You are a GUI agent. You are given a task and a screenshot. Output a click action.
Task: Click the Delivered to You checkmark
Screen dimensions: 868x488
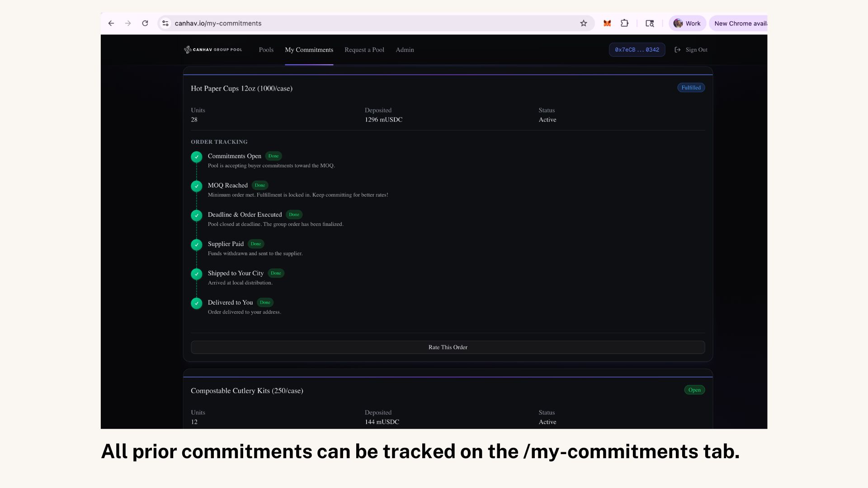tap(197, 303)
